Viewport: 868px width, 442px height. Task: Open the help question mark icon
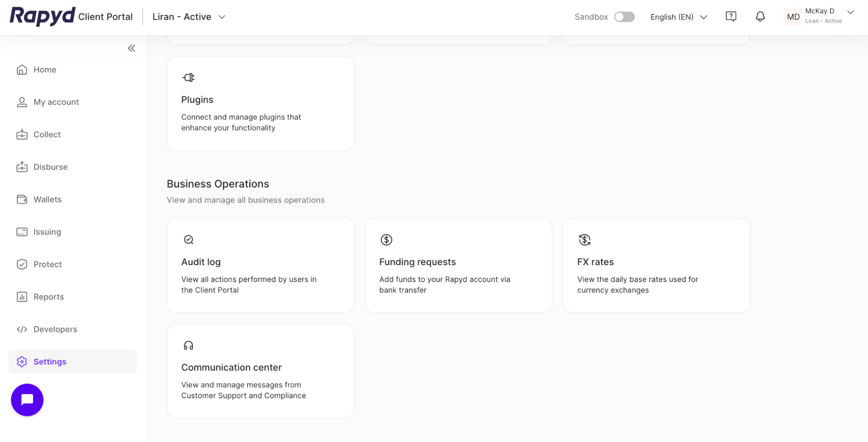[x=731, y=16]
